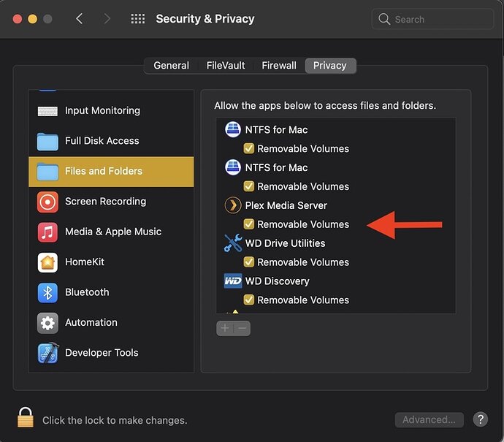This screenshot has width=504, height=442.
Task: Toggle Removable Volumes for first NTFS for Mac
Action: click(249, 148)
